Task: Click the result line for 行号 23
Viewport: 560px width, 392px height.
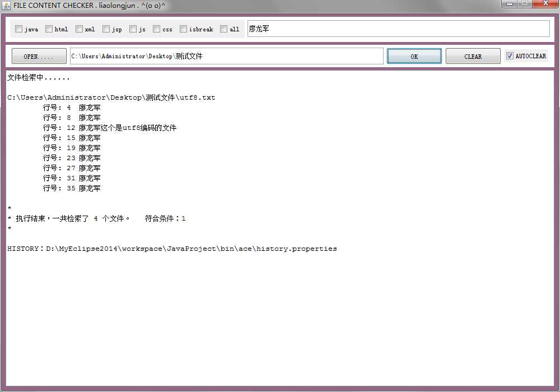Action: (72, 158)
